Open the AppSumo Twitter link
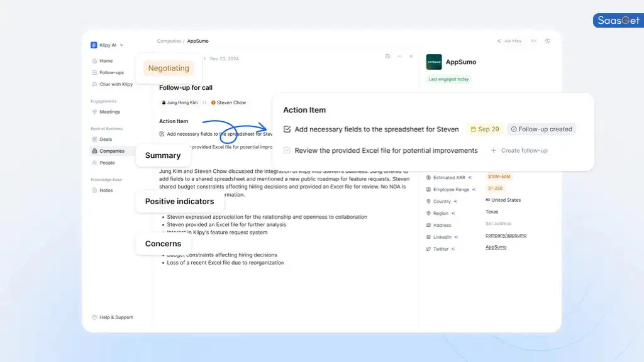The height and width of the screenshot is (362, 644). pos(496,247)
